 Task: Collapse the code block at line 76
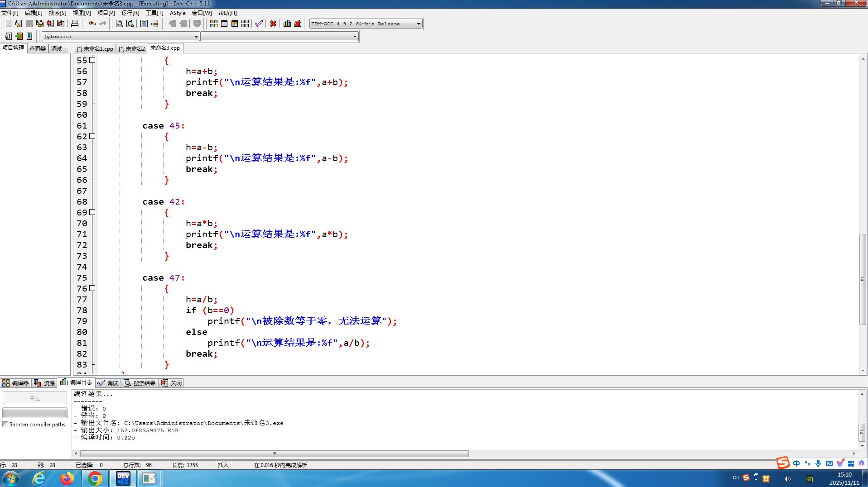(92, 288)
